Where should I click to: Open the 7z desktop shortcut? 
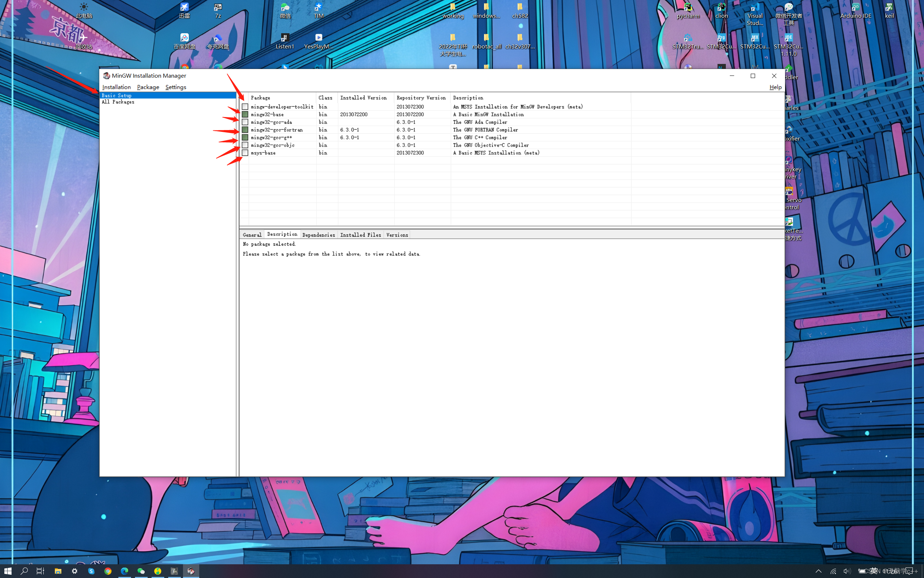(218, 11)
